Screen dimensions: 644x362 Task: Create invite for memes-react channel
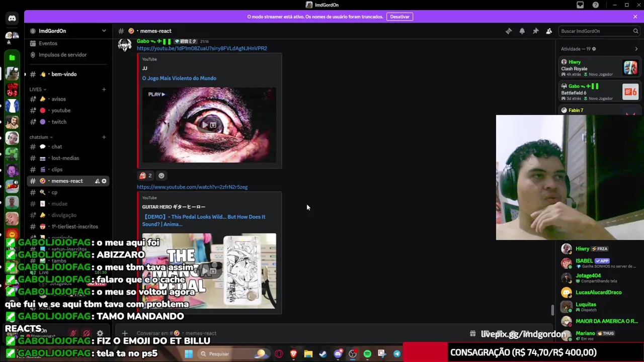97,181
